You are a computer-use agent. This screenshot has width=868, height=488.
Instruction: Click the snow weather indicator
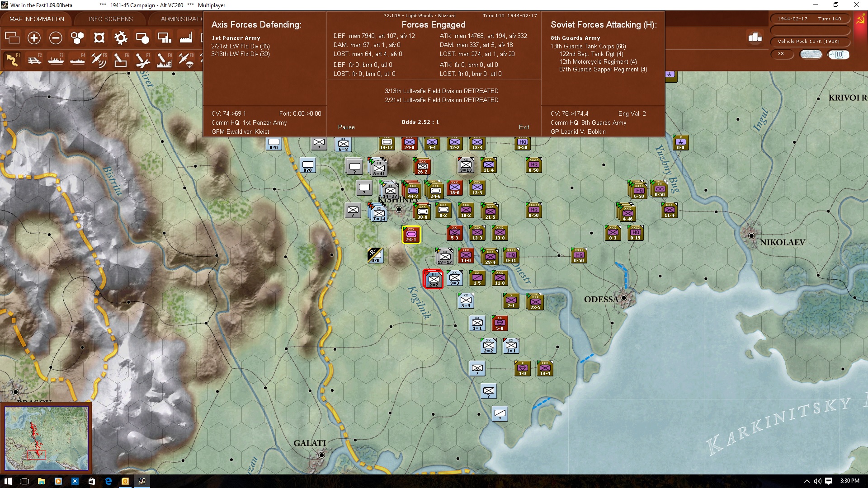(x=811, y=54)
